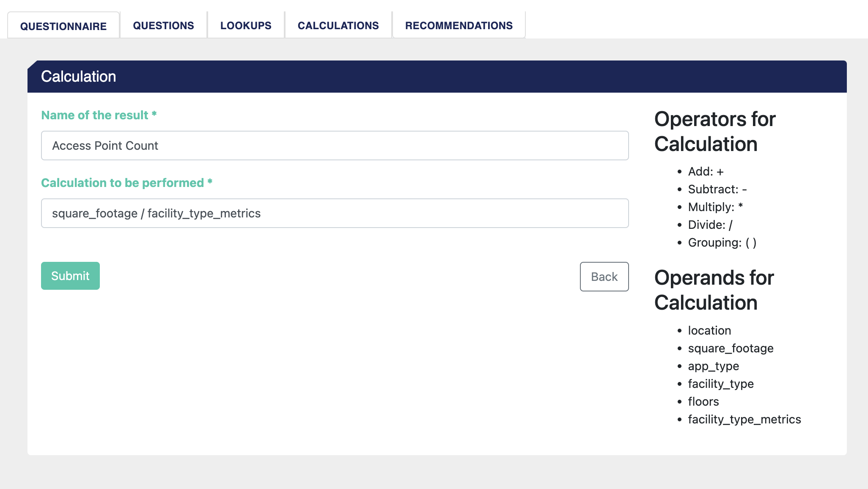Select the Calculations tab
Viewport: 868px width, 489px height.
(338, 25)
